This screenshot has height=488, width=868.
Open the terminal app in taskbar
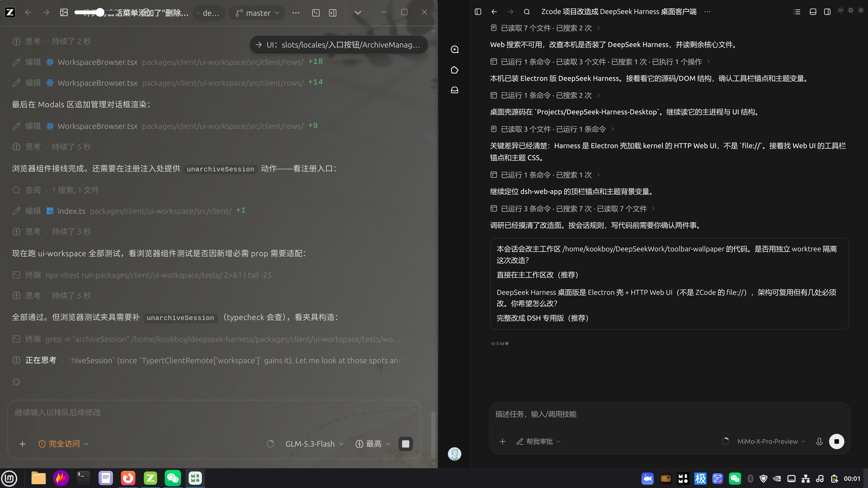coord(83,478)
